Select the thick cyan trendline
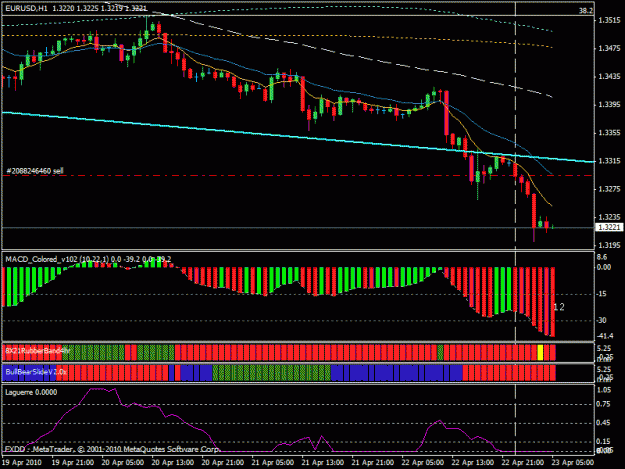625x469 pixels. coord(299,138)
